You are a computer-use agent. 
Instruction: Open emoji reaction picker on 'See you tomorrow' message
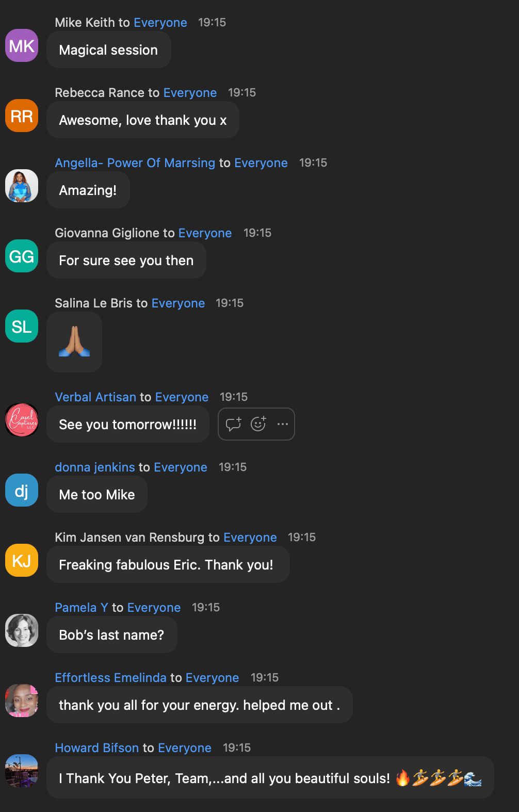[258, 424]
